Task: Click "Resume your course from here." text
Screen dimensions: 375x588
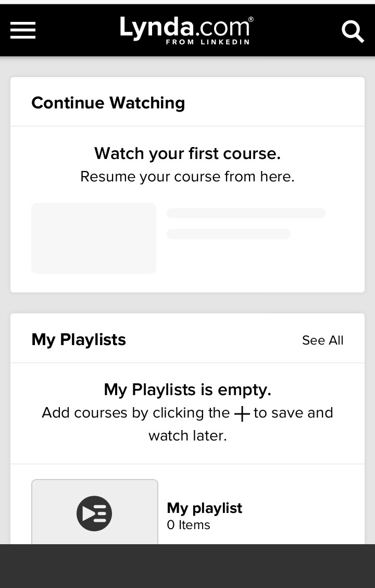Action: tap(187, 177)
